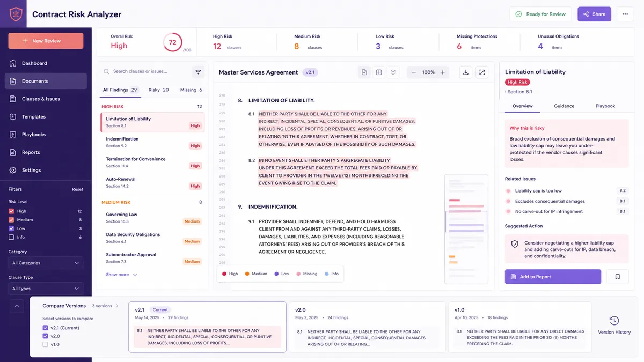The width and height of the screenshot is (644, 362).
Task: Open Playbooks in the sidebar
Action: point(46,135)
